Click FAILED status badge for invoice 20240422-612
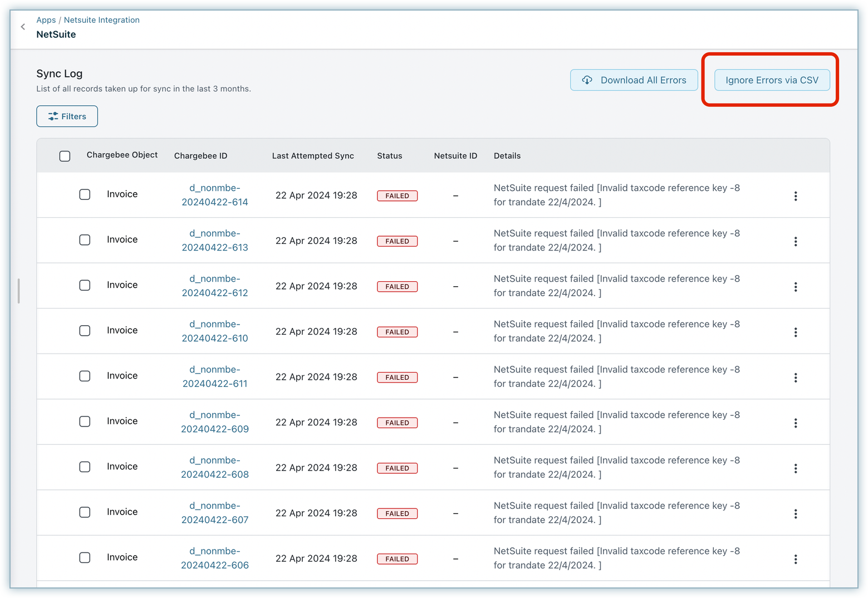 point(398,287)
